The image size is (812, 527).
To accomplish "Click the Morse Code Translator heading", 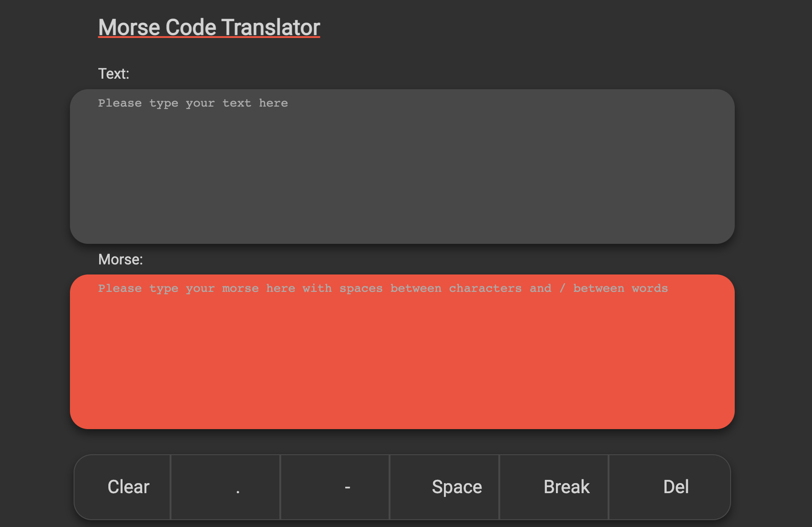I will [x=209, y=27].
